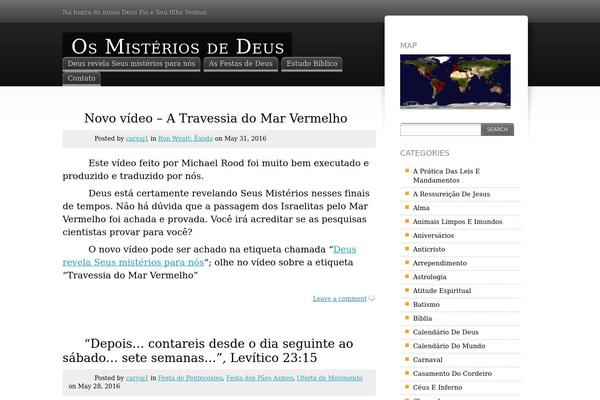Image resolution: width=600 pixels, height=400 pixels.
Task: Open Festa de Pentecostes category link
Action: (x=190, y=378)
